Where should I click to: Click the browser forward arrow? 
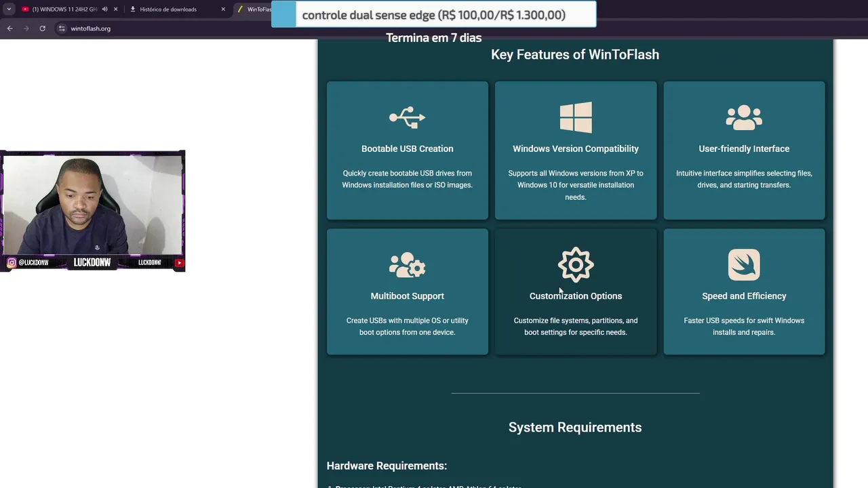click(26, 28)
